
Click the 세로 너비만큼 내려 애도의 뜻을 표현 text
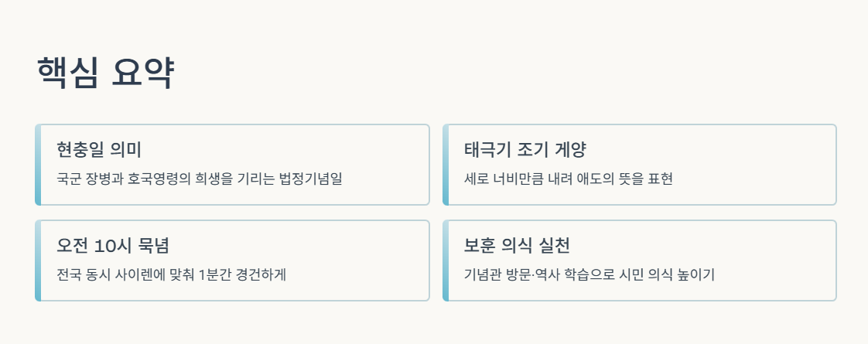pos(568,179)
